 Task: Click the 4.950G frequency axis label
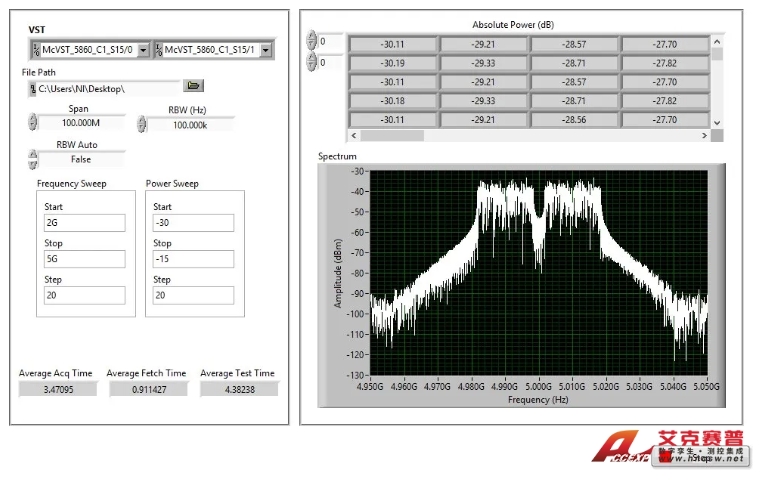coord(372,381)
